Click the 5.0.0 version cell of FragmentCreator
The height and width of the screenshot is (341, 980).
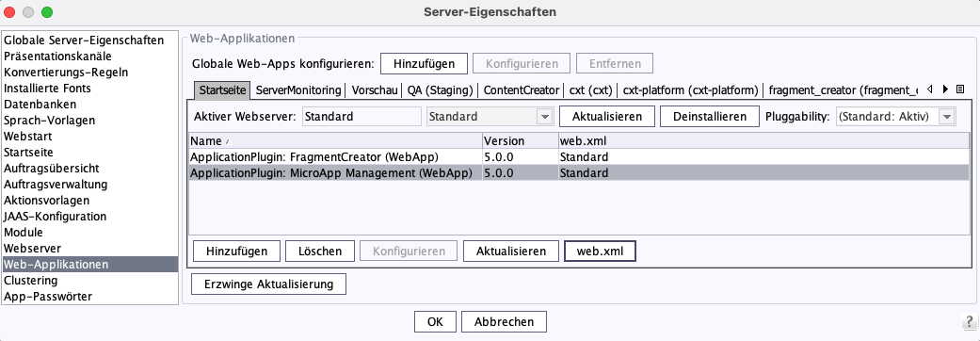coord(520,156)
